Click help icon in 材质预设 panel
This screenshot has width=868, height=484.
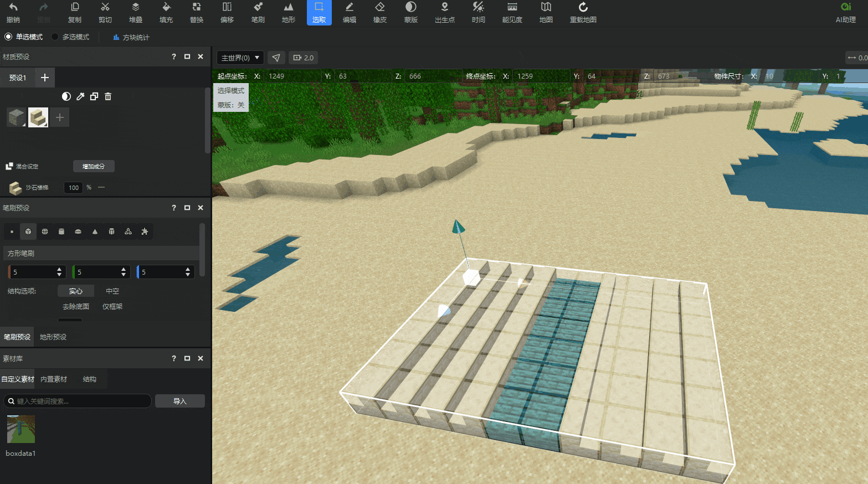[x=174, y=56]
